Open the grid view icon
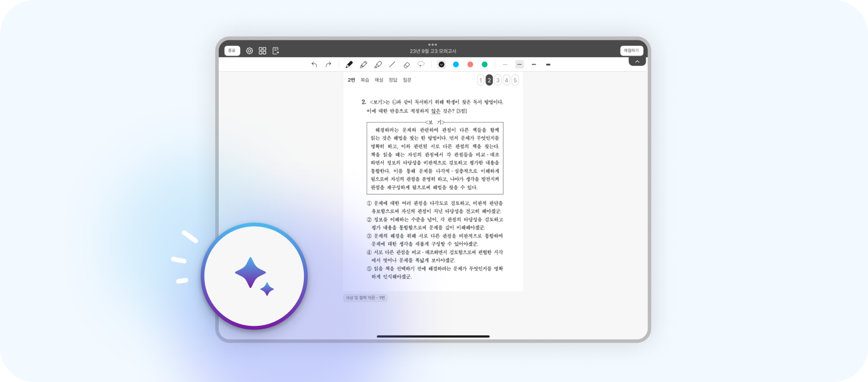Image resolution: width=868 pixels, height=382 pixels. tap(263, 50)
